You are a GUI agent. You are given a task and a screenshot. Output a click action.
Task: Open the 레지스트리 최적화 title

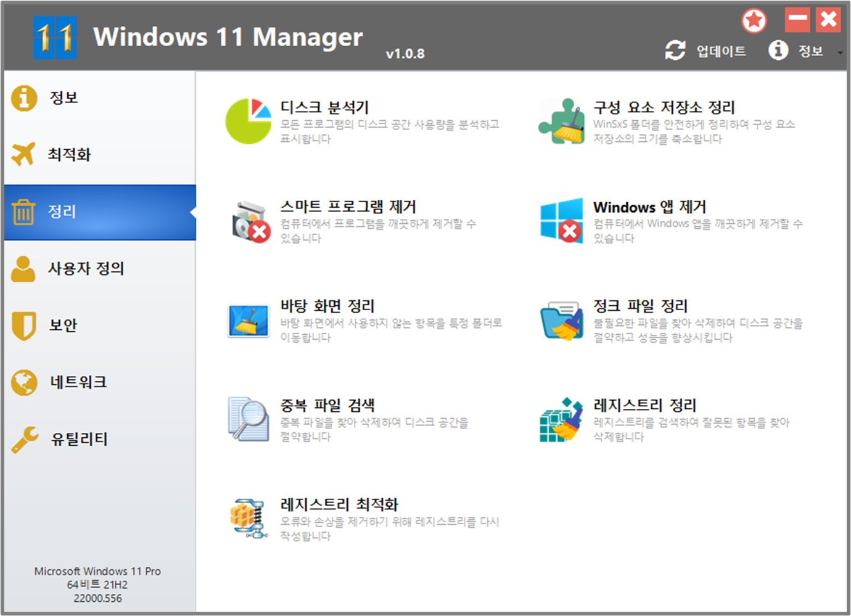click(x=339, y=504)
